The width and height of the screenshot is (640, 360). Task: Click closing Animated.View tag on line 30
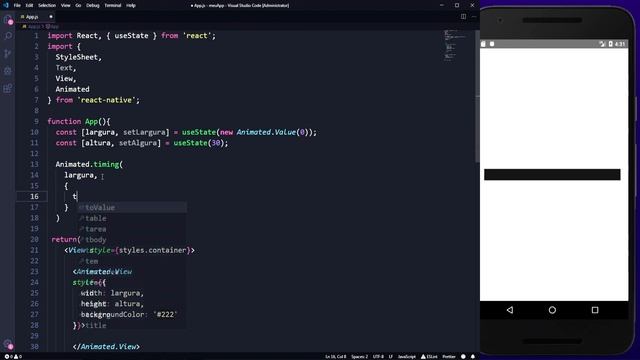[x=106, y=347]
